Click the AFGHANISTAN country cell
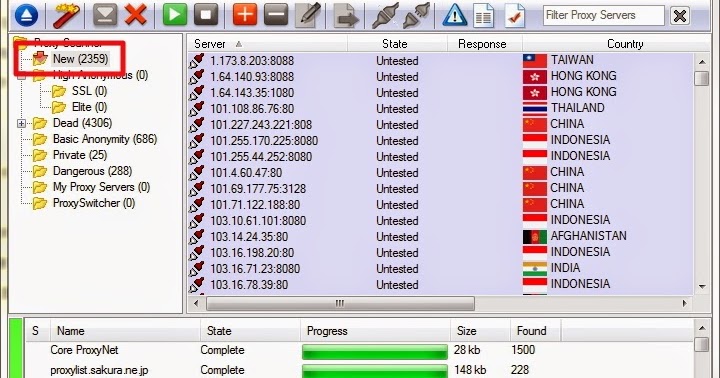Image resolution: width=720 pixels, height=378 pixels. coord(588,236)
